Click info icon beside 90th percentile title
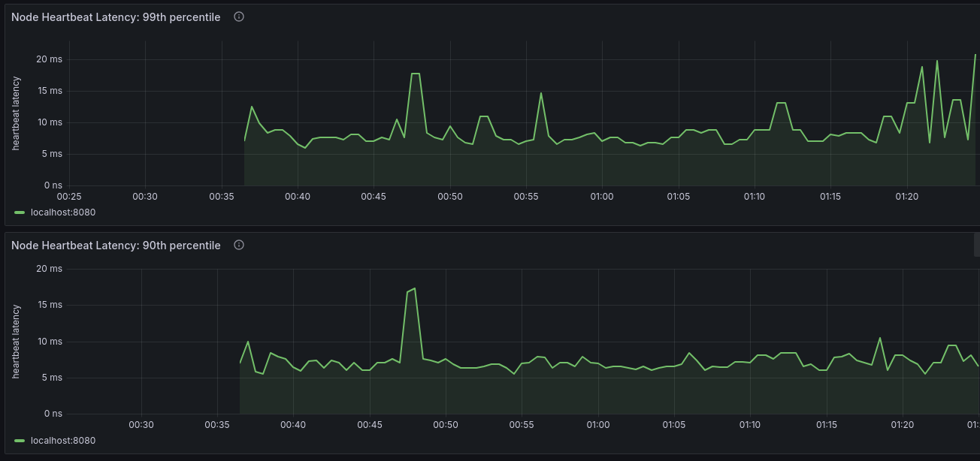 tap(239, 245)
